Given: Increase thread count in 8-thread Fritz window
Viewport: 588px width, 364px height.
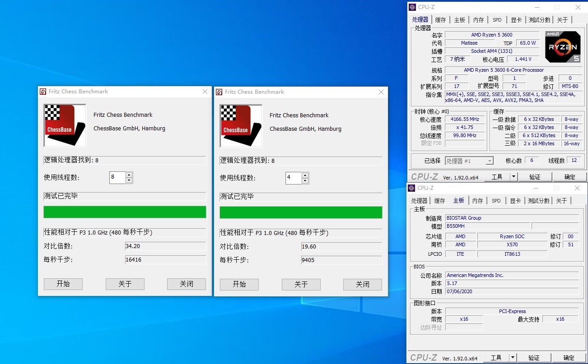Looking at the screenshot, I should coord(129,175).
